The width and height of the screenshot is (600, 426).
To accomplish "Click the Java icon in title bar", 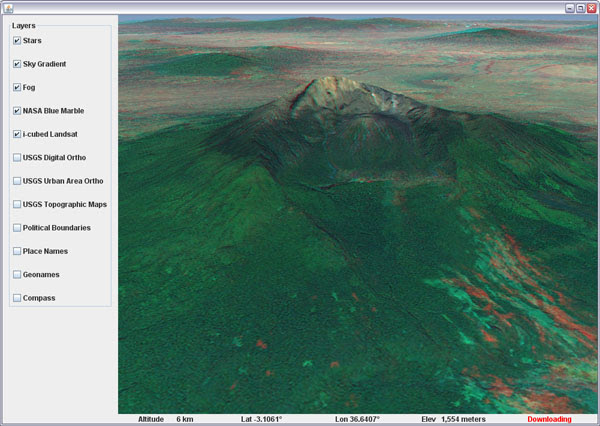I will tap(8, 8).
